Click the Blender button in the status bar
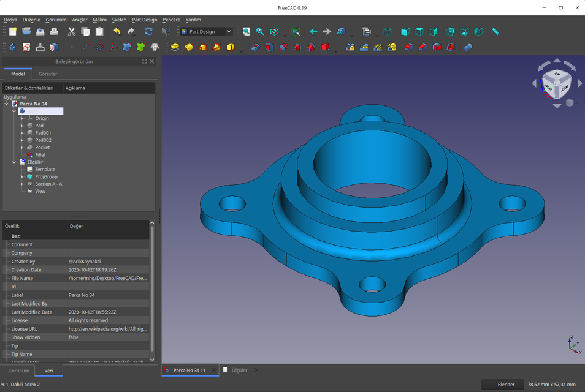Viewport: 585px width, 392px height. (x=503, y=385)
